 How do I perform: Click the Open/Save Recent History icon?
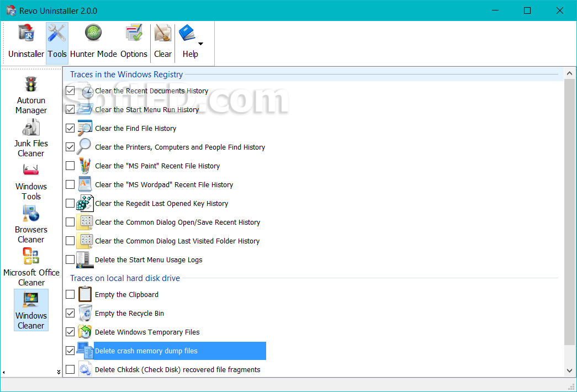(85, 222)
